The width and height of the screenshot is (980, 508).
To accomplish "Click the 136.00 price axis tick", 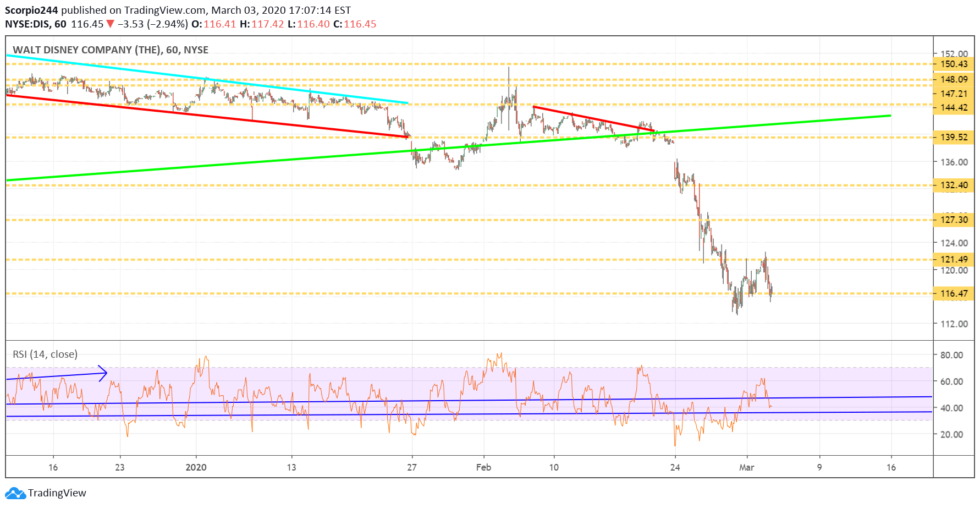I will click(954, 162).
